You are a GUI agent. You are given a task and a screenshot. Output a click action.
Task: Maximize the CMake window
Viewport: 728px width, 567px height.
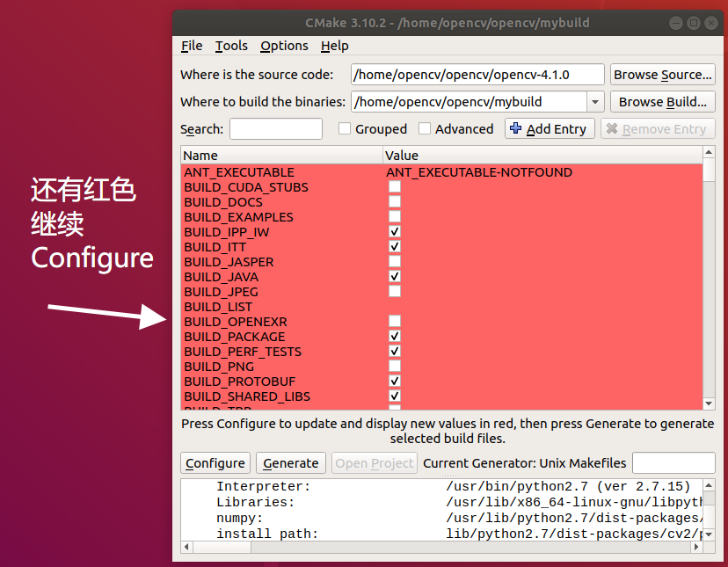coord(694,23)
